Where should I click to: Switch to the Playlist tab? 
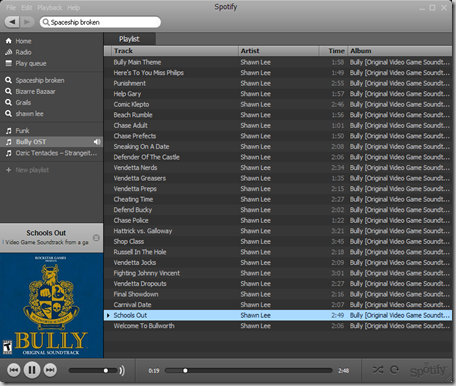coord(129,39)
